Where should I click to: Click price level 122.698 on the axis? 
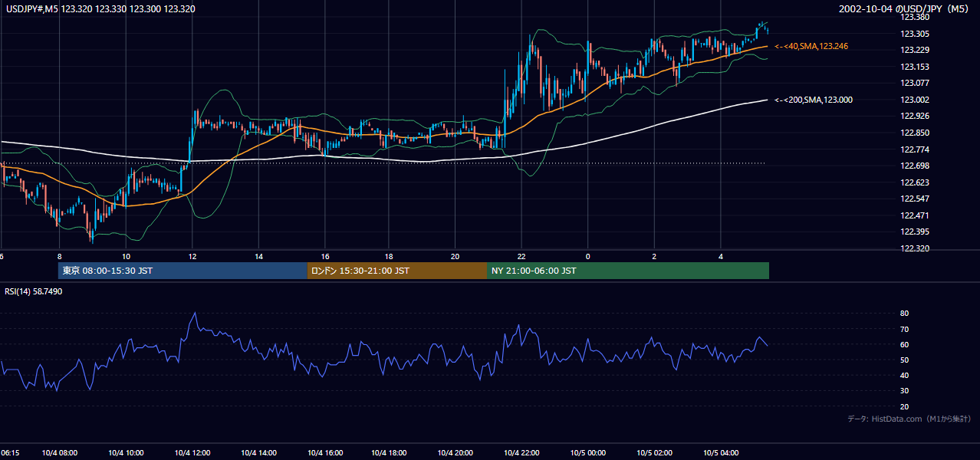915,166
